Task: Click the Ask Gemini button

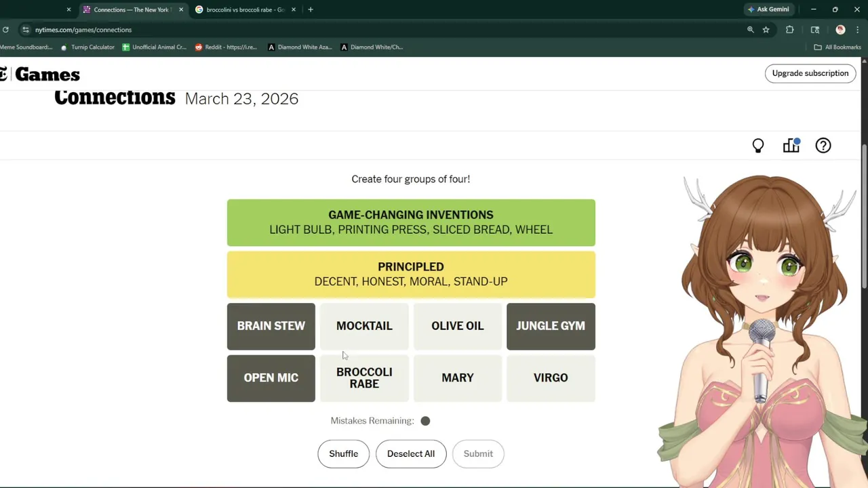Action: pyautogui.click(x=768, y=9)
